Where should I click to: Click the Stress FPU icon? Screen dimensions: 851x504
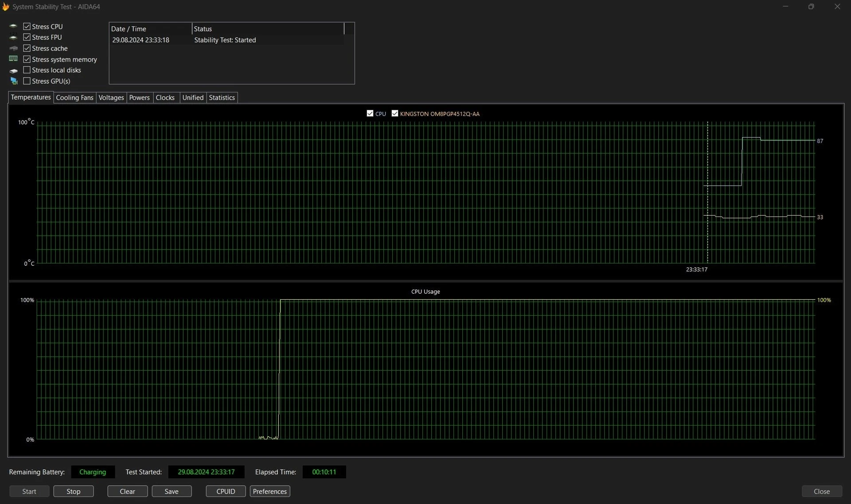click(x=13, y=37)
